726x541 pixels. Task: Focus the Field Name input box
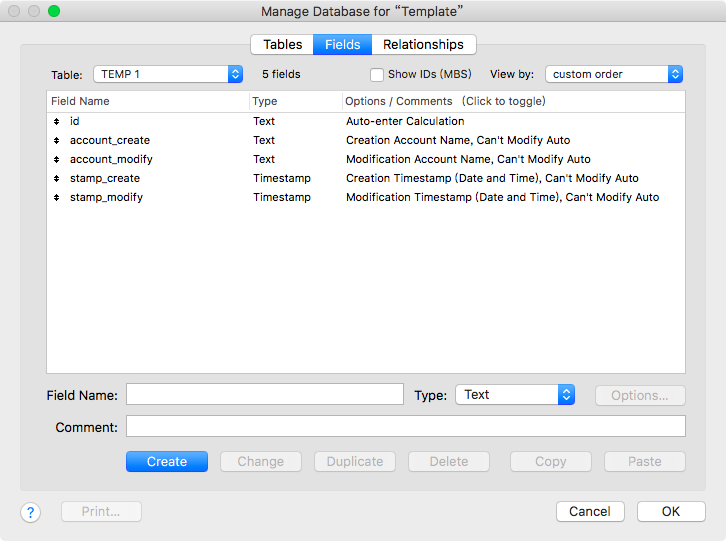point(265,394)
